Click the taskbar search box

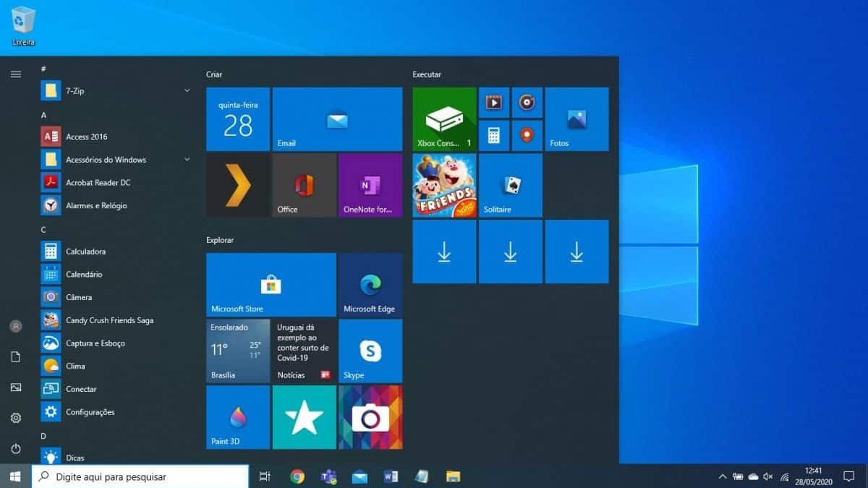pyautogui.click(x=140, y=476)
